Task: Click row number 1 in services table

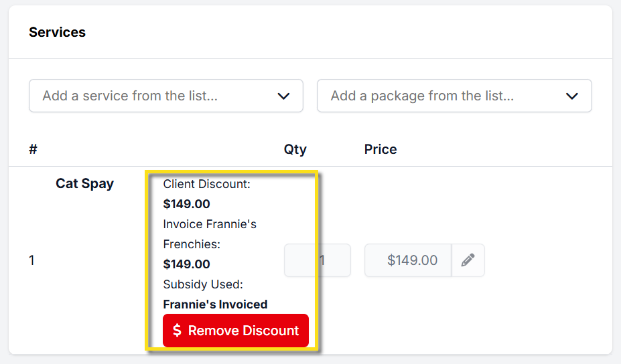Action: point(31,260)
